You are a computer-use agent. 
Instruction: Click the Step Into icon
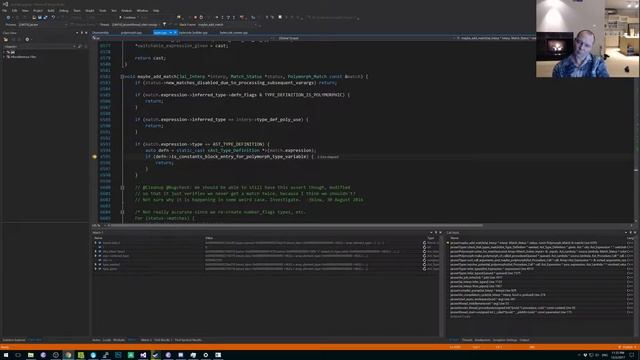[222, 17]
